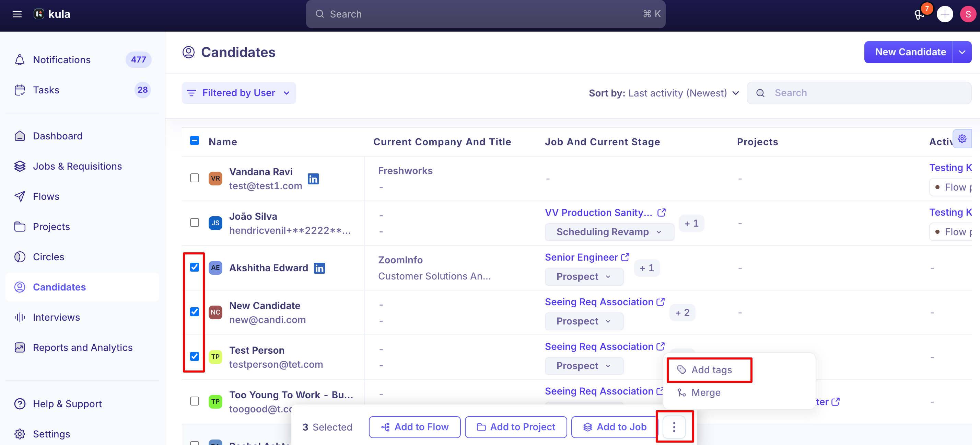Open Akshitha Edward's Prospect stage dropdown
Viewport: 980px width, 445px height.
coord(584,276)
